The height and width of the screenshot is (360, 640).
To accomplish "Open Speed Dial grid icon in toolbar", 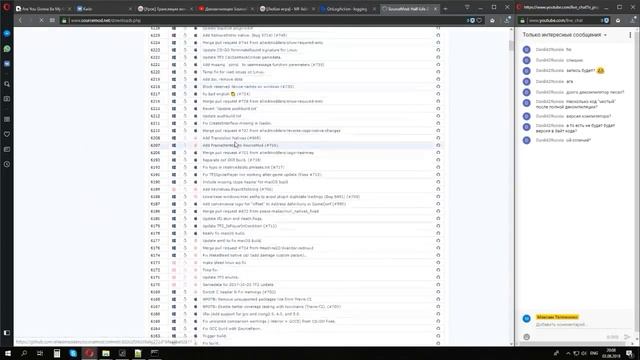I will tap(52, 20).
